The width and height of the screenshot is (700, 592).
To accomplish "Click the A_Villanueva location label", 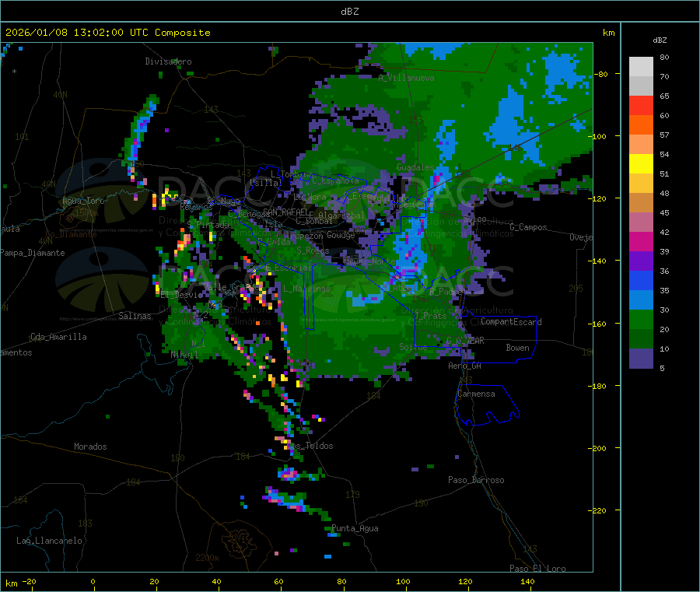I will (406, 78).
